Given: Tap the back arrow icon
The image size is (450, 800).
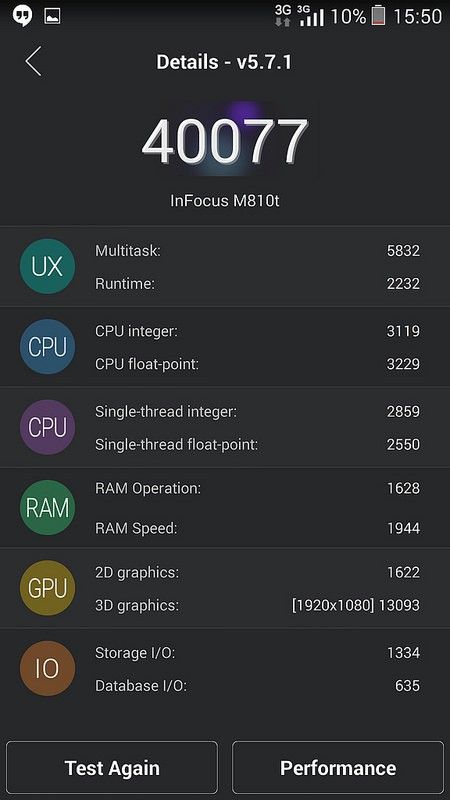Looking at the screenshot, I should pyautogui.click(x=33, y=61).
